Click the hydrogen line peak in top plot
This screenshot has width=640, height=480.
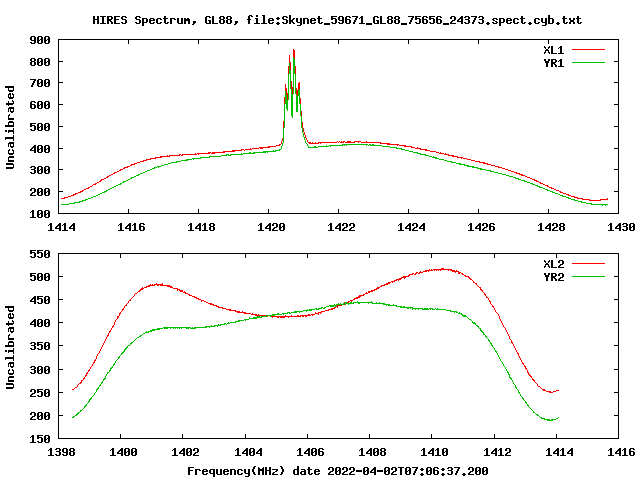click(293, 51)
